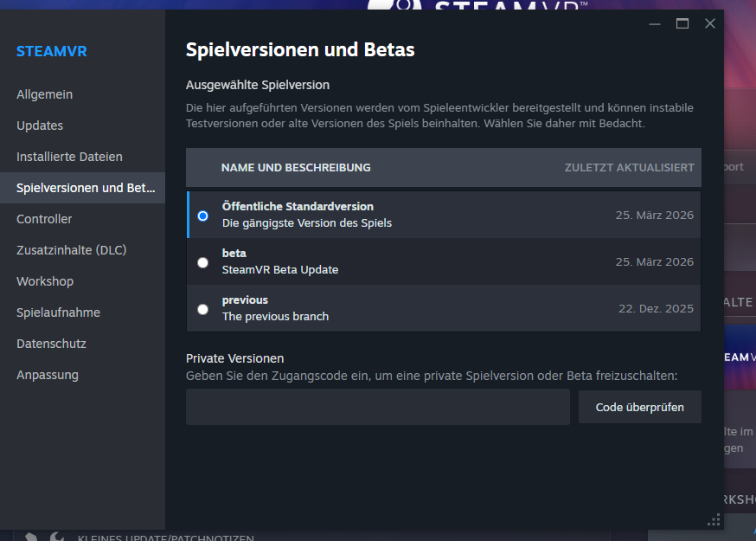Click the date 22. Dez. 2025
This screenshot has height=541, width=756.
click(x=656, y=308)
